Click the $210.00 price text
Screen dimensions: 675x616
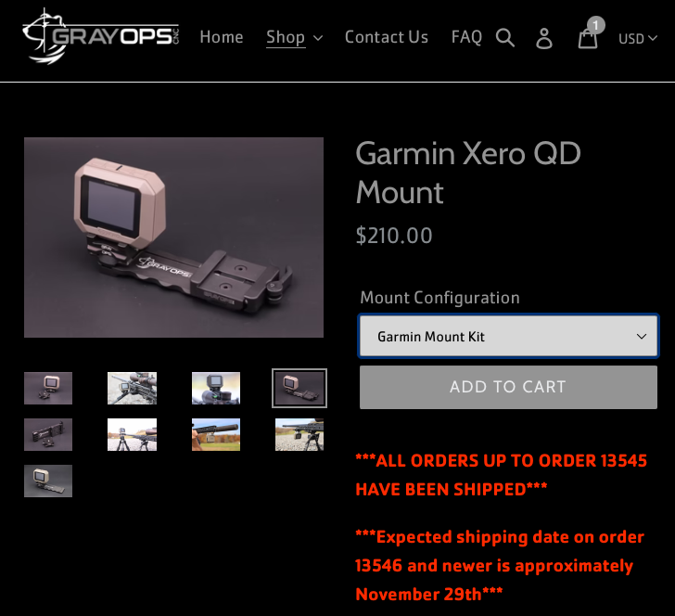click(x=394, y=236)
